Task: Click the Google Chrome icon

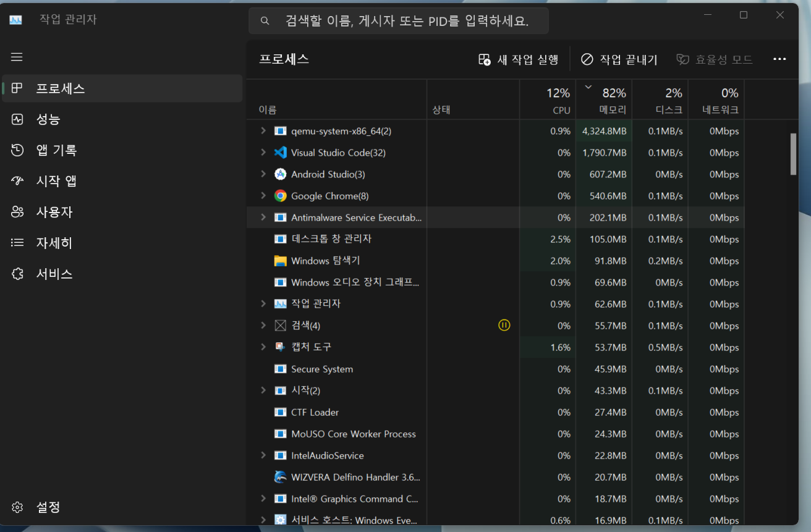Action: [281, 196]
